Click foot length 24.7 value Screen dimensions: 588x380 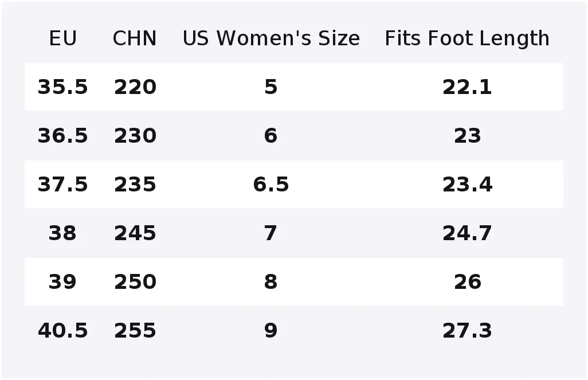click(467, 233)
